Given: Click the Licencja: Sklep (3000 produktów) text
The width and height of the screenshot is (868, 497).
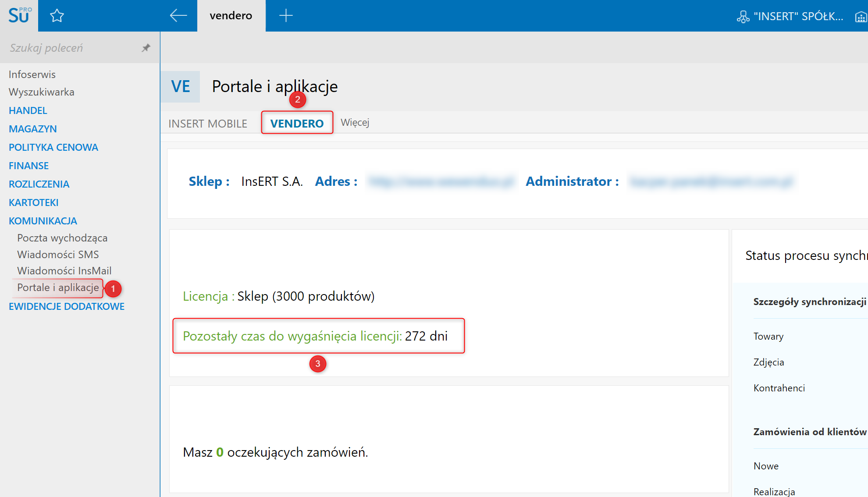Looking at the screenshot, I should tap(279, 296).
